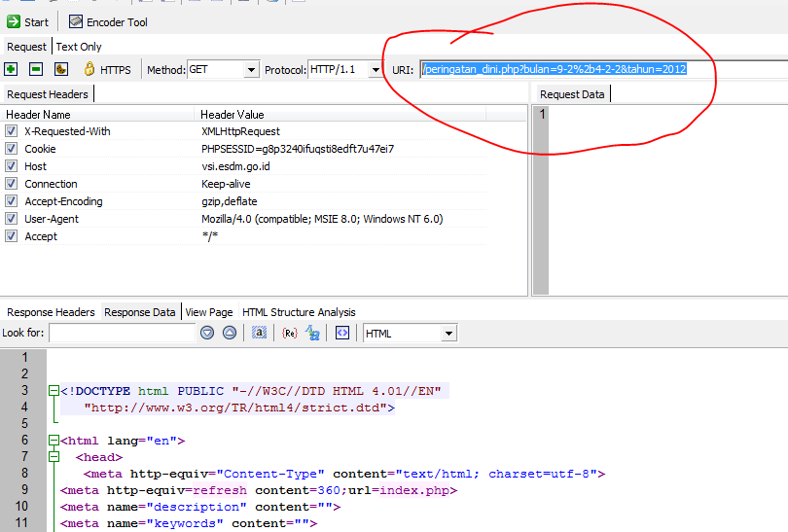Uncheck the Accept header checkbox
This screenshot has height=532, width=788.
[x=11, y=235]
